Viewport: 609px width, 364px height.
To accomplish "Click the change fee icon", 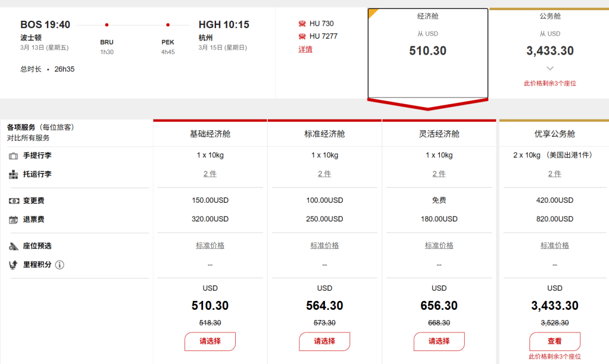I will pyautogui.click(x=14, y=201).
